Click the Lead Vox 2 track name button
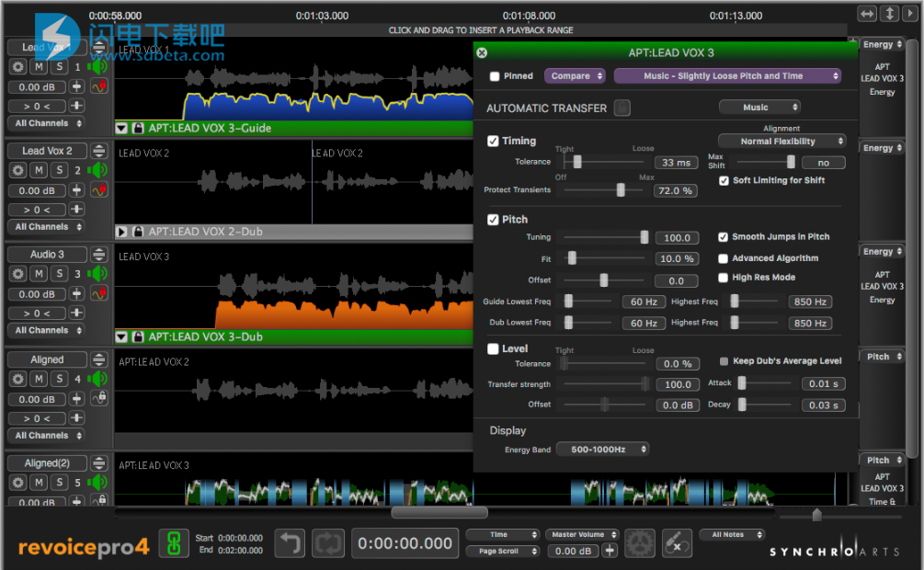This screenshot has height=570, width=924. pos(47,151)
